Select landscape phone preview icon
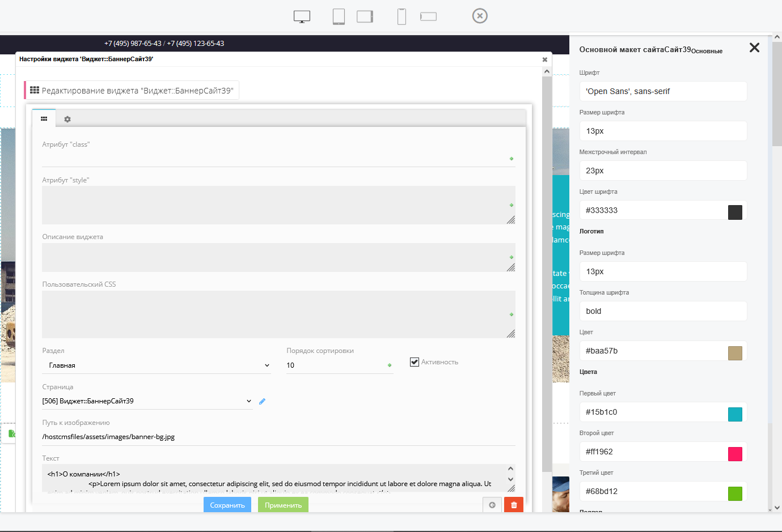 428,16
